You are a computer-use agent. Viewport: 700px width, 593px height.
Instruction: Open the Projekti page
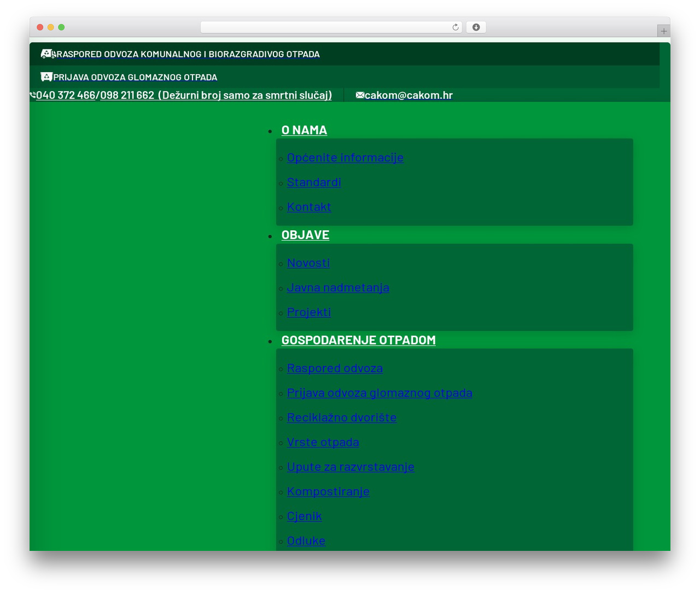pyautogui.click(x=309, y=312)
